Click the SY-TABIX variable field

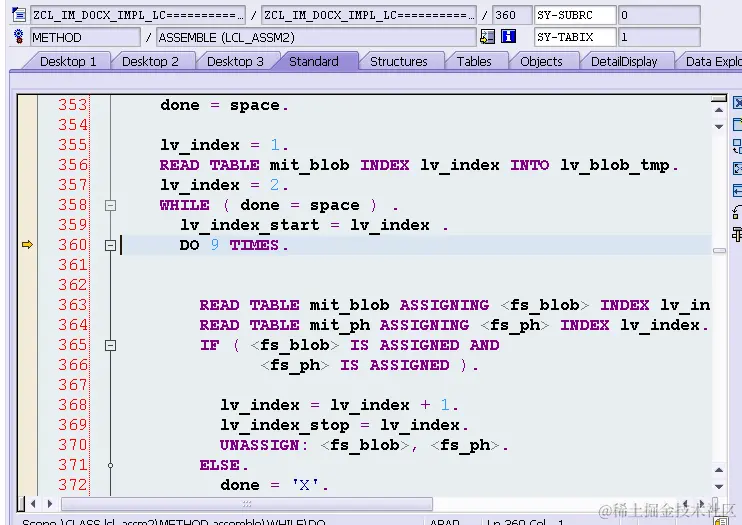pos(575,37)
